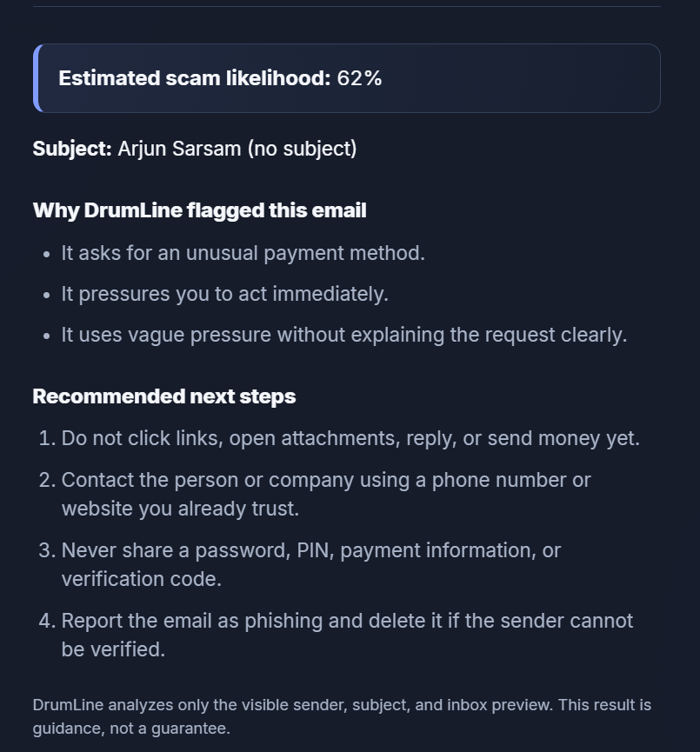Select the vague pressure explanation bullet
This screenshot has width=700, height=752.
tap(344, 335)
